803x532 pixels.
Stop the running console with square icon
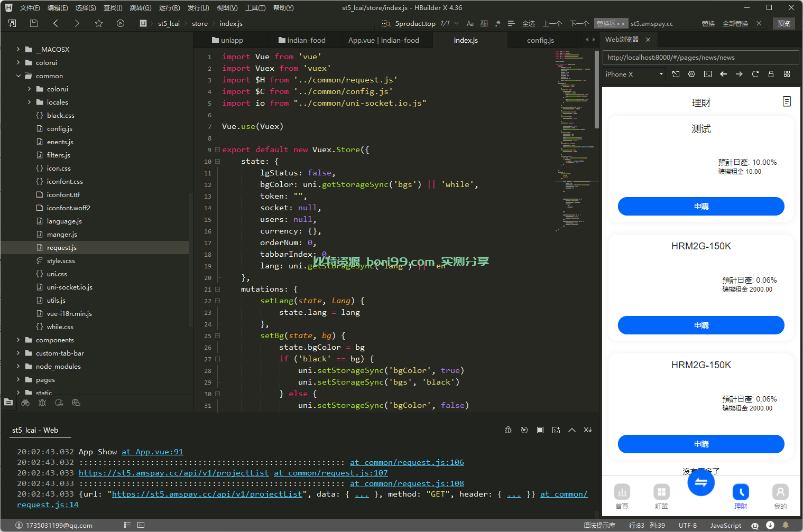tap(540, 430)
